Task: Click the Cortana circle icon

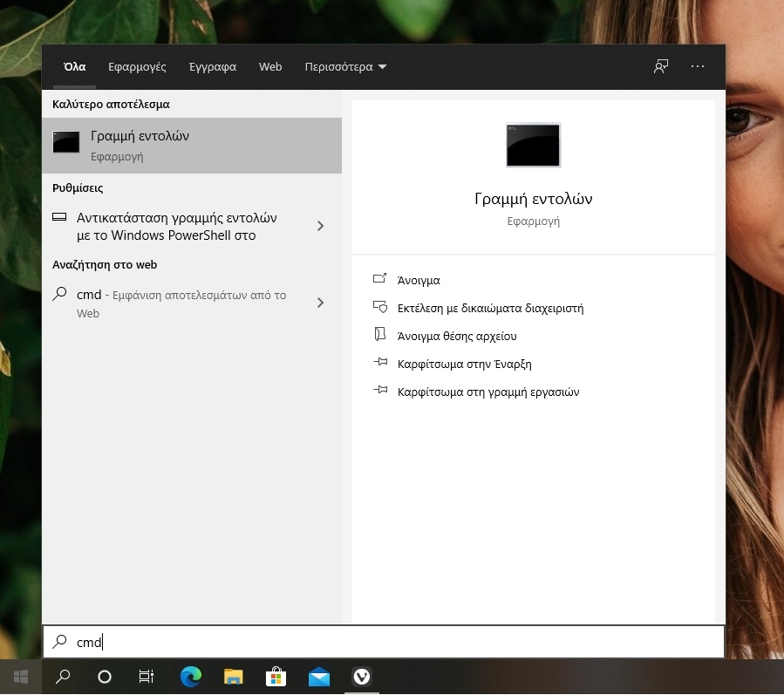Action: 105,676
